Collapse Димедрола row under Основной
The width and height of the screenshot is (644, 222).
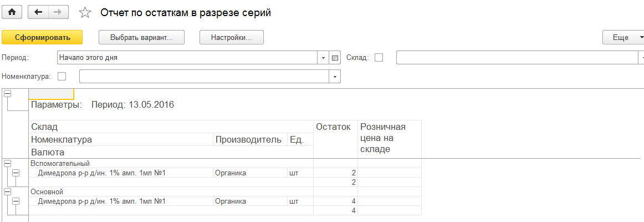pos(16,201)
